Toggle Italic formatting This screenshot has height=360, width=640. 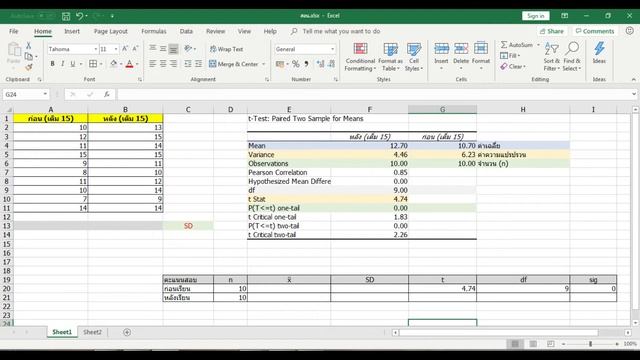tap(62, 64)
